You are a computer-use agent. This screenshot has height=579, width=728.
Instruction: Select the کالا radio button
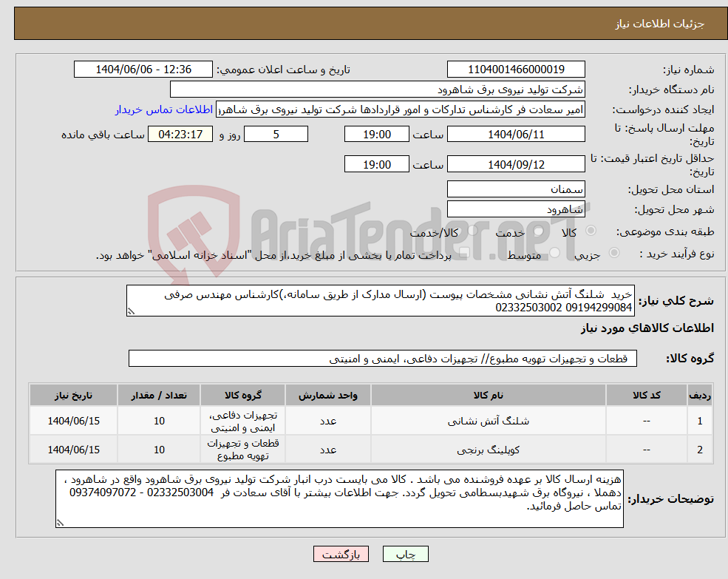point(591,230)
